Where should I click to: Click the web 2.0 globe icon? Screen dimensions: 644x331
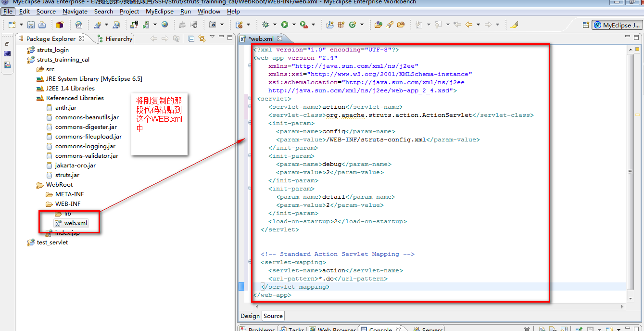(79, 25)
